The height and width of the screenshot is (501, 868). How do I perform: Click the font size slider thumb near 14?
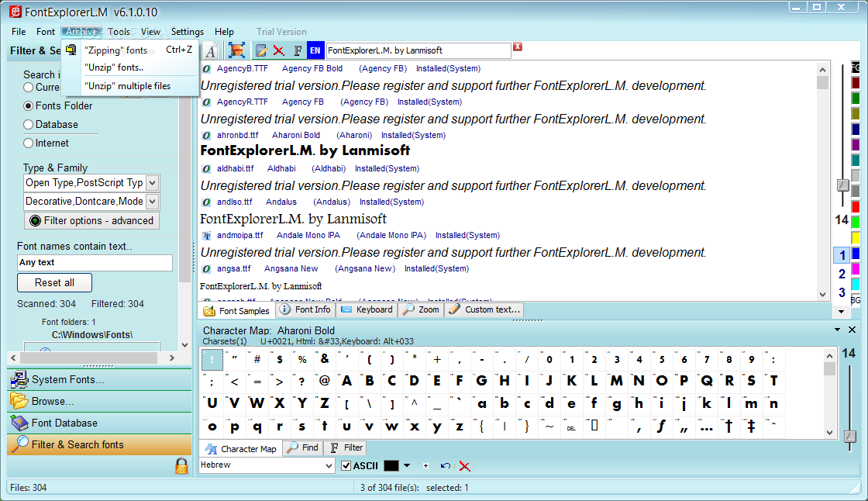point(842,185)
